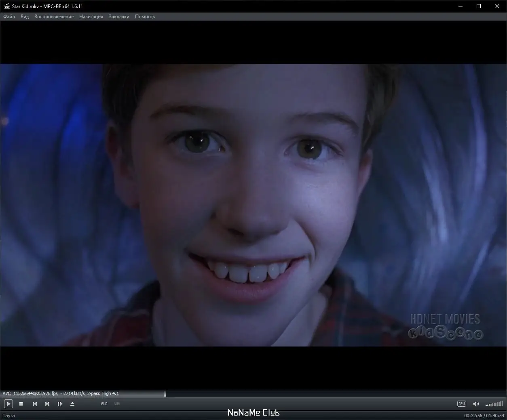The image size is (507, 420).
Task: Stop playback with the Stop button
Action: 21,403
